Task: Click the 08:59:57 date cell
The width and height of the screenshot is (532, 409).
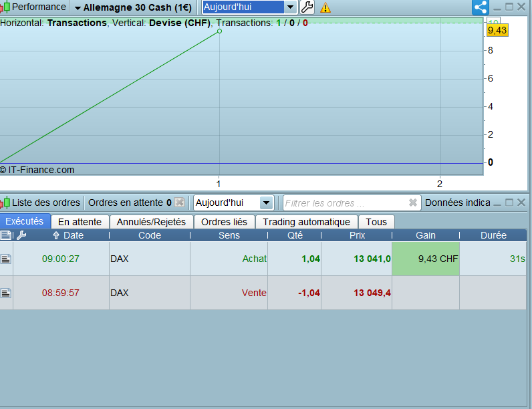Action: (61, 293)
